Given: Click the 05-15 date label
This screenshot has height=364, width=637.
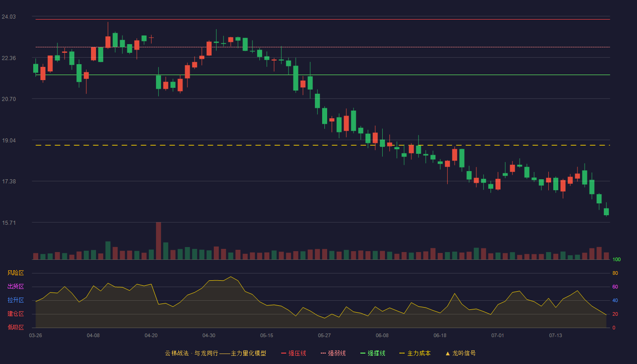Looking at the screenshot, I should pos(267,335).
